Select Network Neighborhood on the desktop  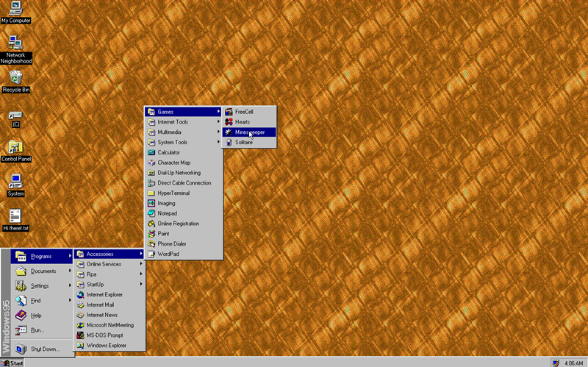tap(15, 44)
